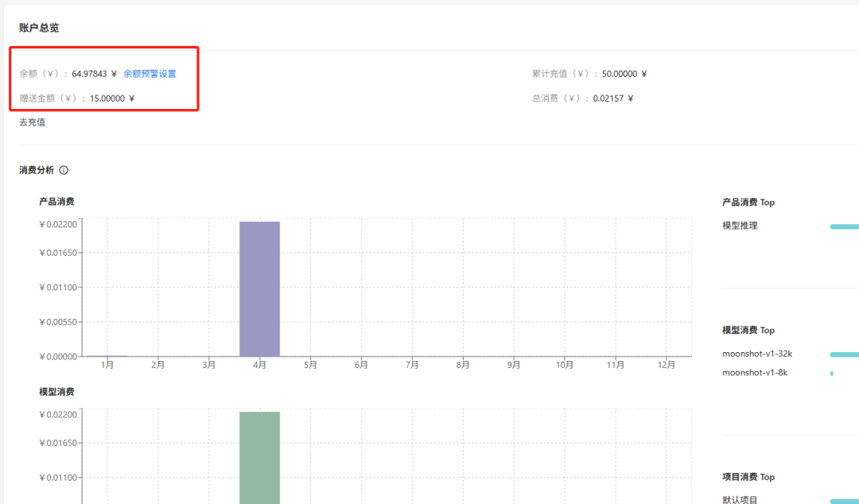859x504 pixels.
Task: Click the 模型推理 label
Action: point(740,226)
